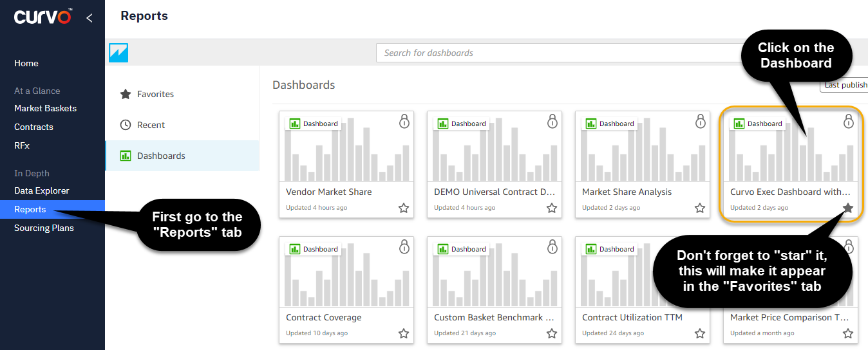Viewport: 868px width, 350px height.
Task: Star the DEMO Universal Contract dashboard
Action: click(x=552, y=208)
